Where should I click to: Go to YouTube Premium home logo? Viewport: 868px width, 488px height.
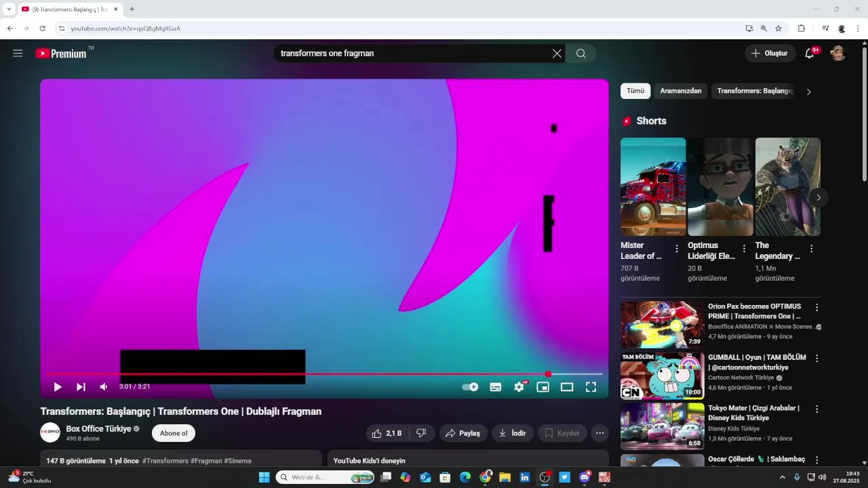coord(61,53)
